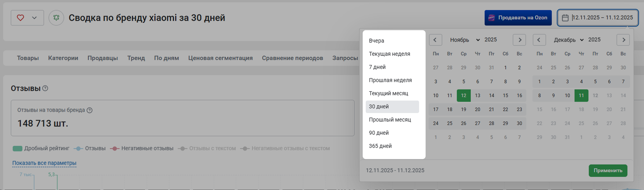Click the green bell notification icon
This screenshot has height=190, width=644.
click(56, 18)
